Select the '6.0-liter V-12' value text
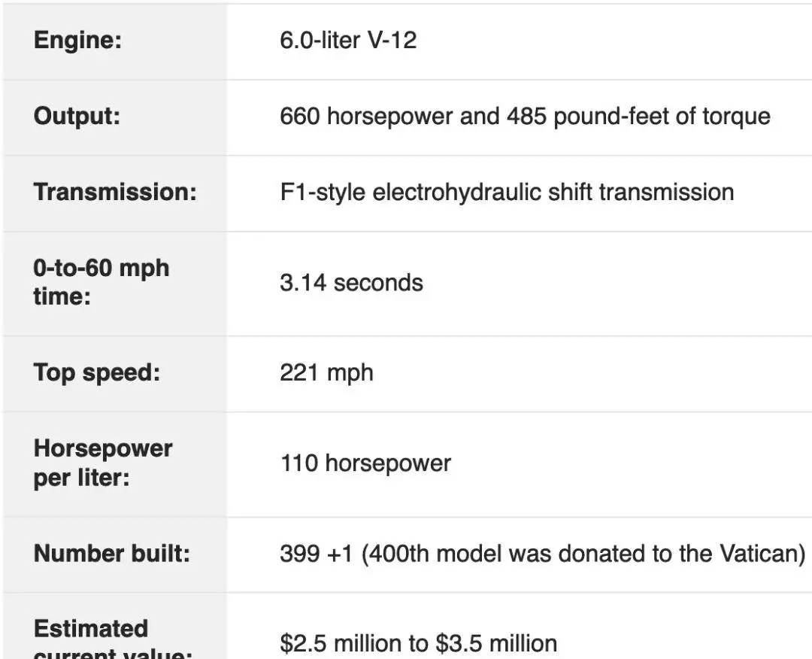 coord(348,41)
